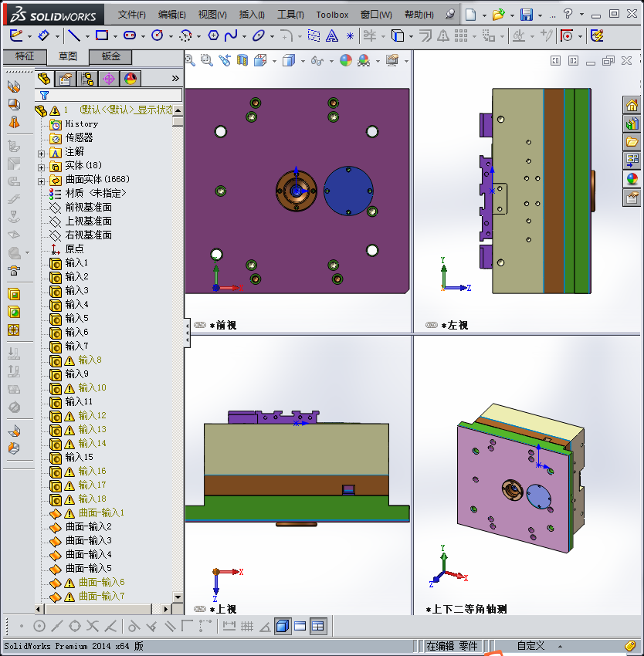Select the Circle sketch tool
The image size is (644, 656).
[158, 36]
